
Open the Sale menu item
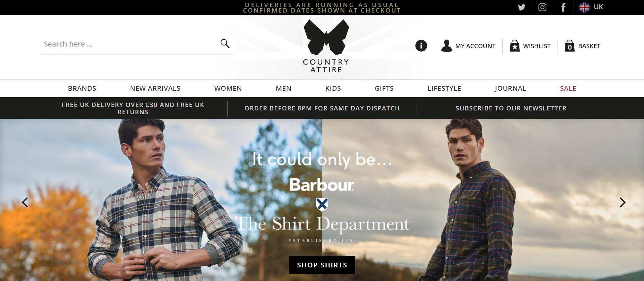pos(568,88)
